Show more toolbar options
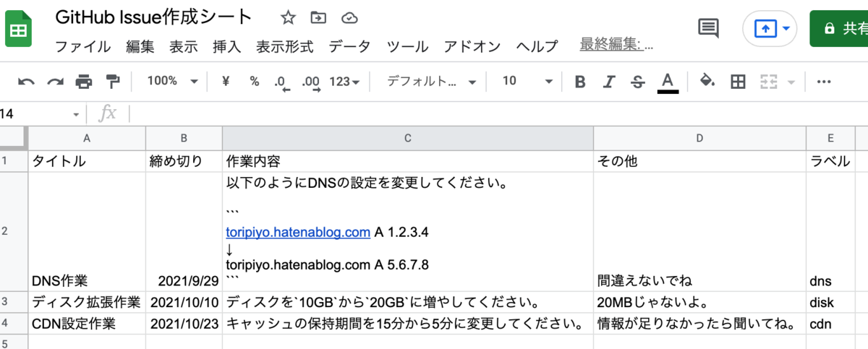 click(x=823, y=82)
